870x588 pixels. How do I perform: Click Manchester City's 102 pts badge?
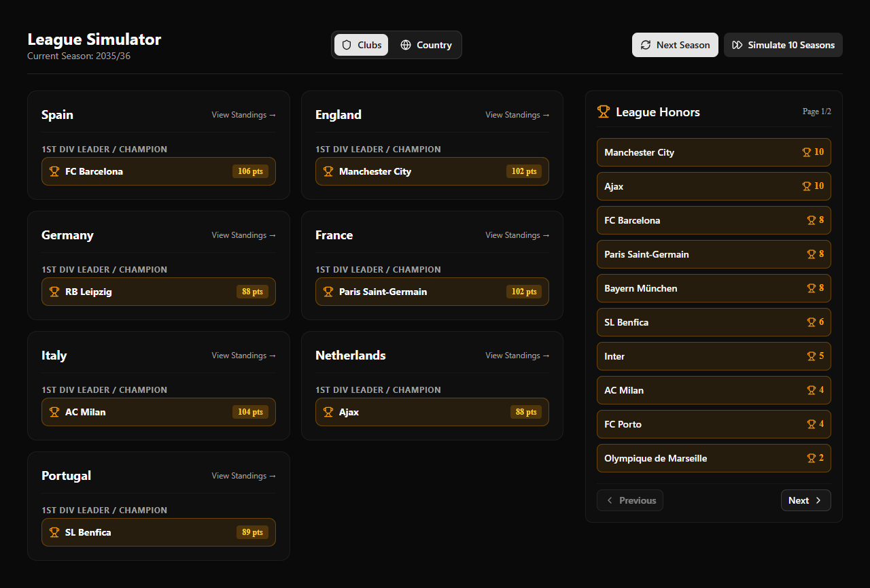coord(524,171)
